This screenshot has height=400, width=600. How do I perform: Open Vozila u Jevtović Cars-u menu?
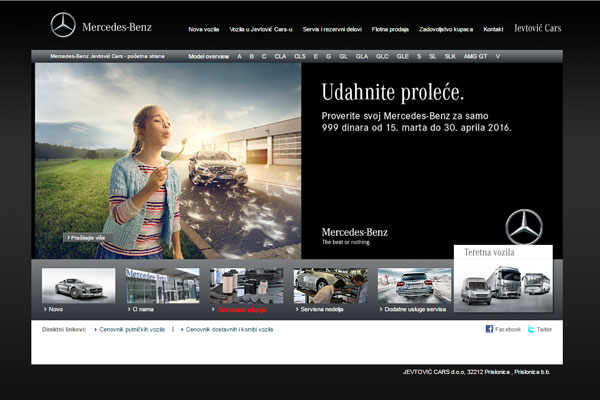tap(261, 29)
